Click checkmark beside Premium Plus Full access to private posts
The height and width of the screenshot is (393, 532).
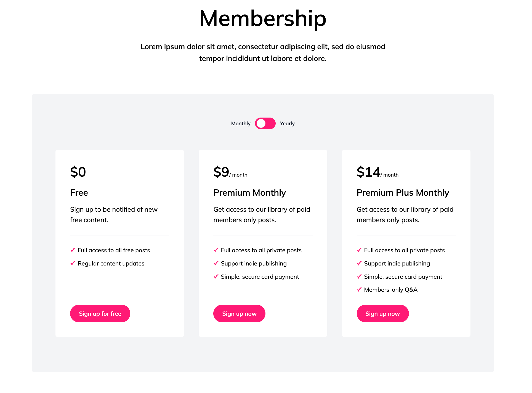tap(359, 250)
